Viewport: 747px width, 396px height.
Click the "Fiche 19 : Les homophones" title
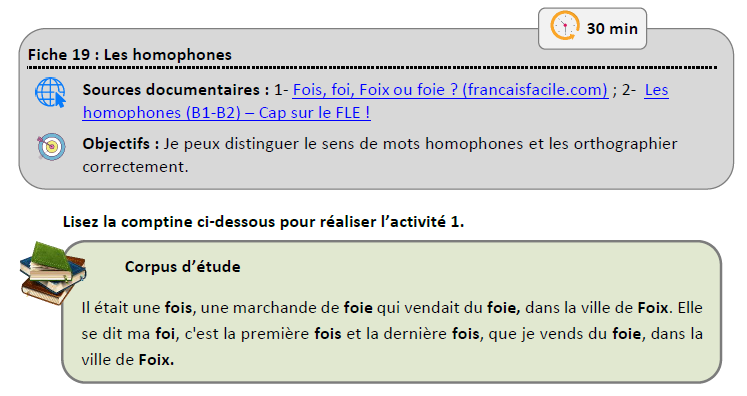coord(130,54)
